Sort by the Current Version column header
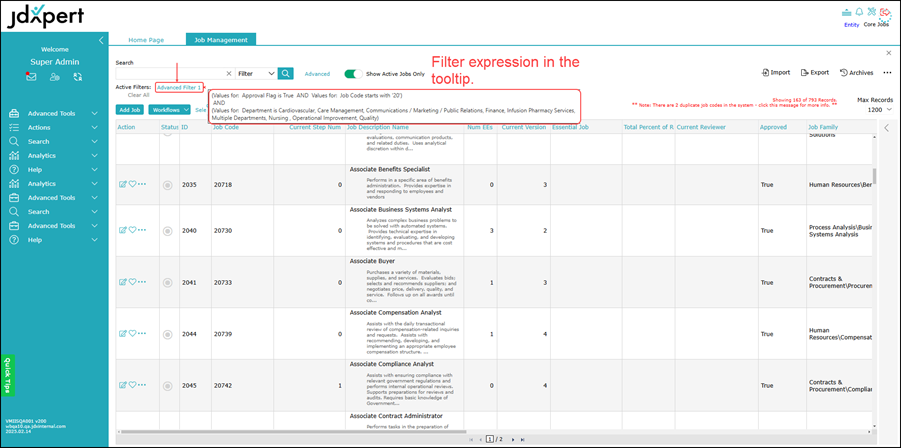Image resolution: width=901 pixels, height=448 pixels. tap(523, 127)
